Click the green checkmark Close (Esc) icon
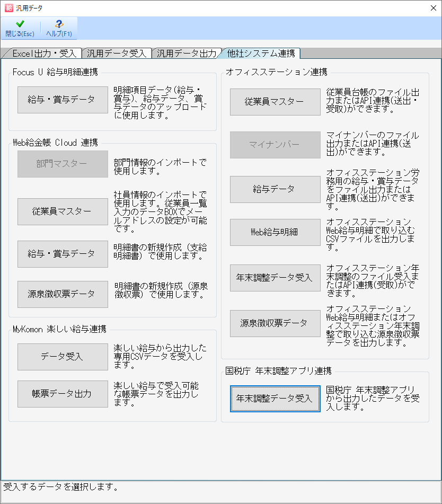This screenshot has height=504, width=442. (x=20, y=24)
